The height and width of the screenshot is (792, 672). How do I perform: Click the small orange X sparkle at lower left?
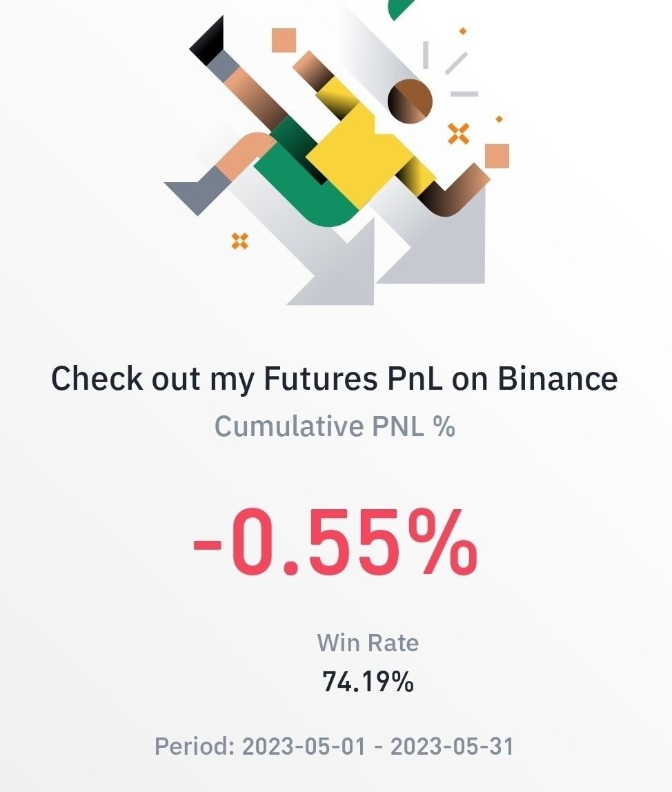tap(239, 241)
